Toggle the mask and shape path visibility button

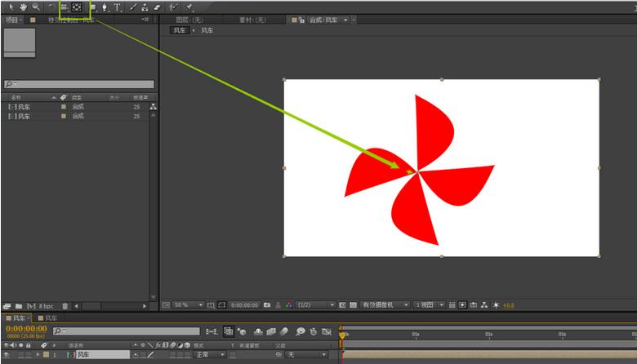(221, 304)
